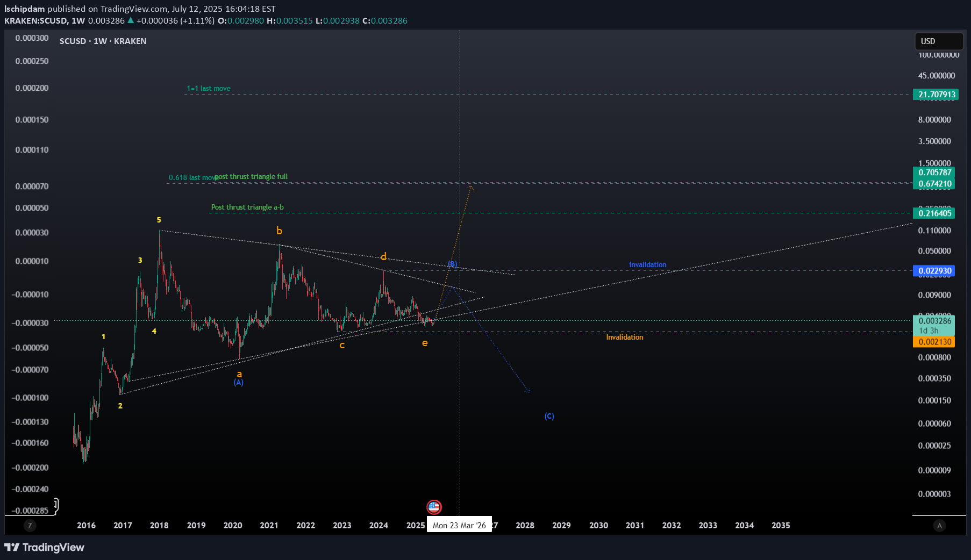Viewport: 971px width, 560px height.
Task: Click the 'Mon 23 Mar '26' date label
Action: pyautogui.click(x=459, y=525)
